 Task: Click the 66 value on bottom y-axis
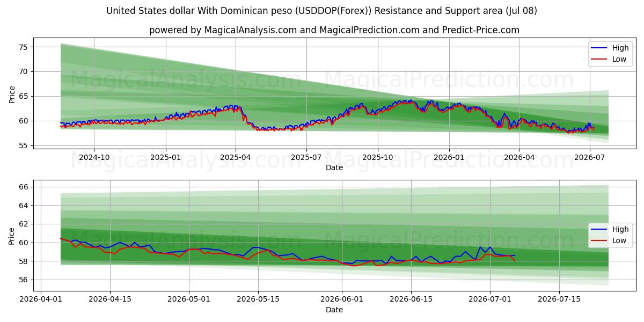tap(25, 187)
